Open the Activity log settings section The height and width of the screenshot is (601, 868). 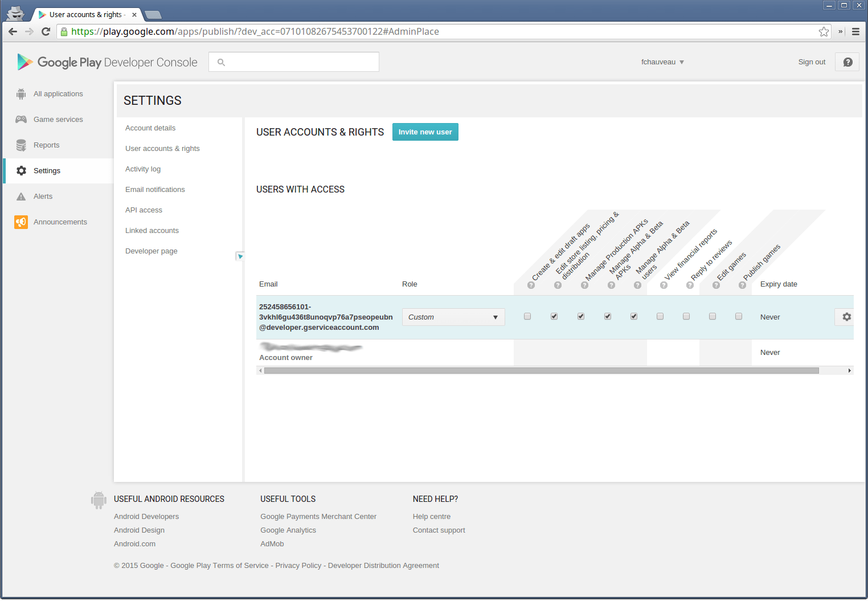(143, 169)
